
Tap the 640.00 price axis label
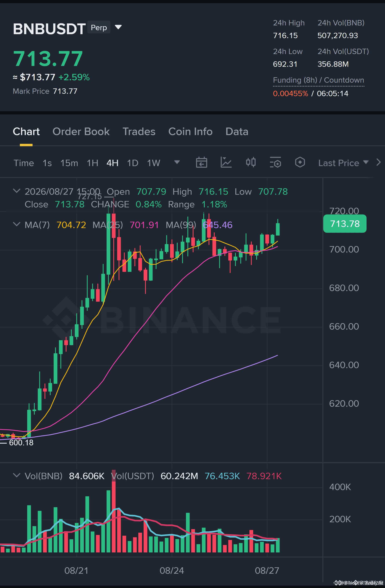tap(344, 365)
